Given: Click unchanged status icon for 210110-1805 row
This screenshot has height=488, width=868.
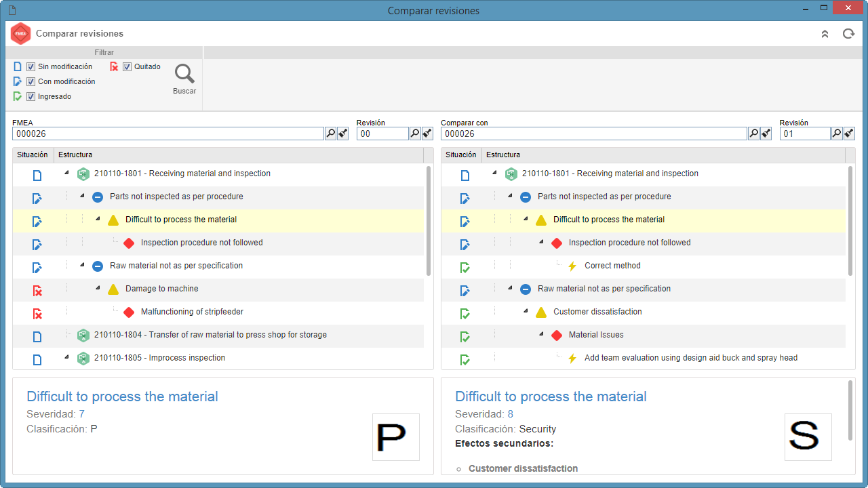Looking at the screenshot, I should (37, 360).
